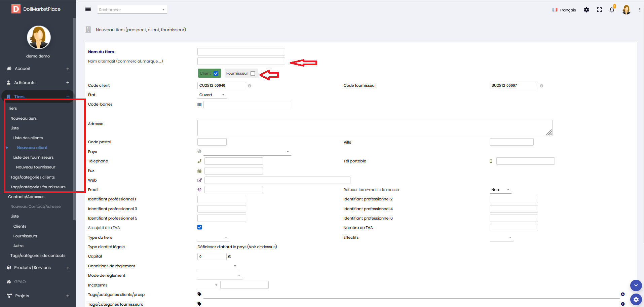Open the Pays country dropdown
644x307 pixels.
click(247, 152)
